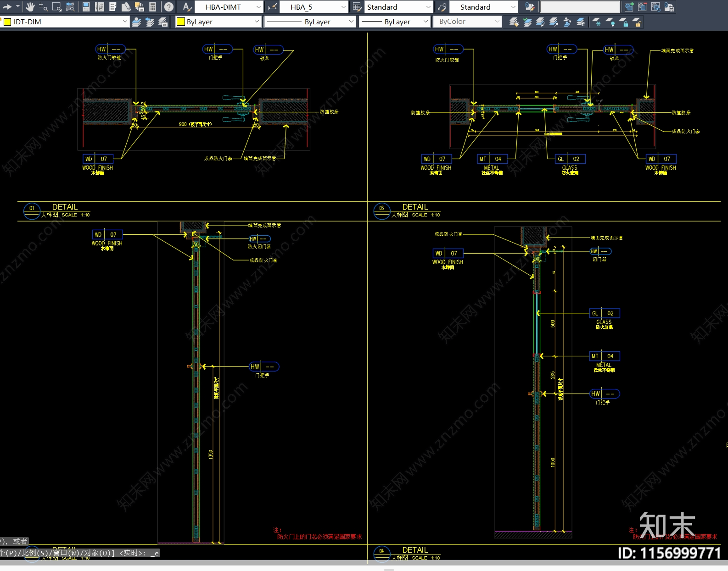Expand the IDT-DIM layer dropdown

pyautogui.click(x=125, y=22)
